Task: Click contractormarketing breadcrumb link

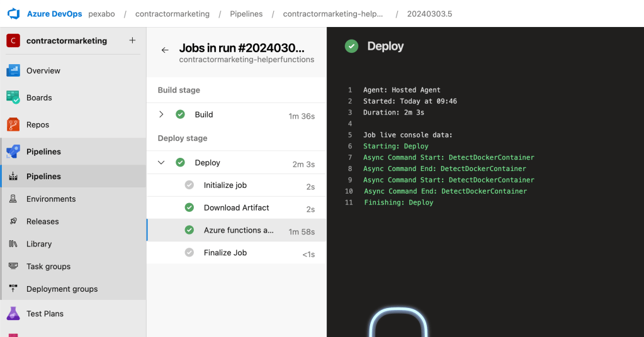Action: click(172, 14)
